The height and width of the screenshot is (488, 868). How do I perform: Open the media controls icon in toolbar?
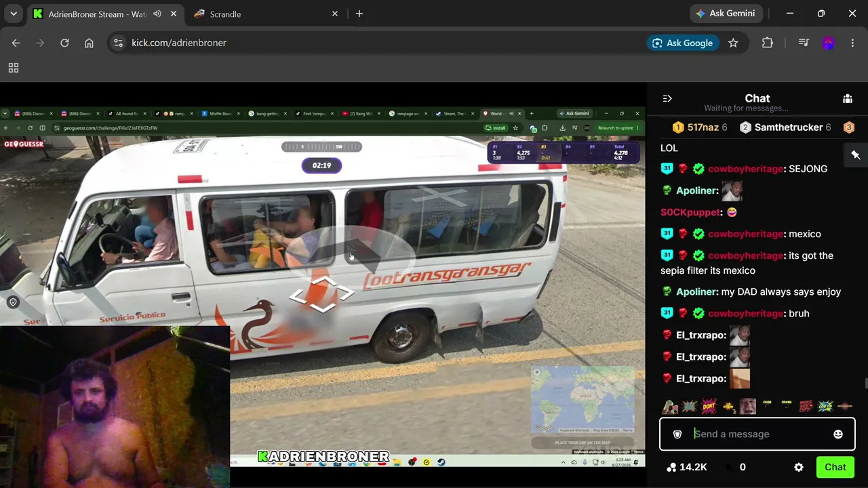(x=804, y=43)
